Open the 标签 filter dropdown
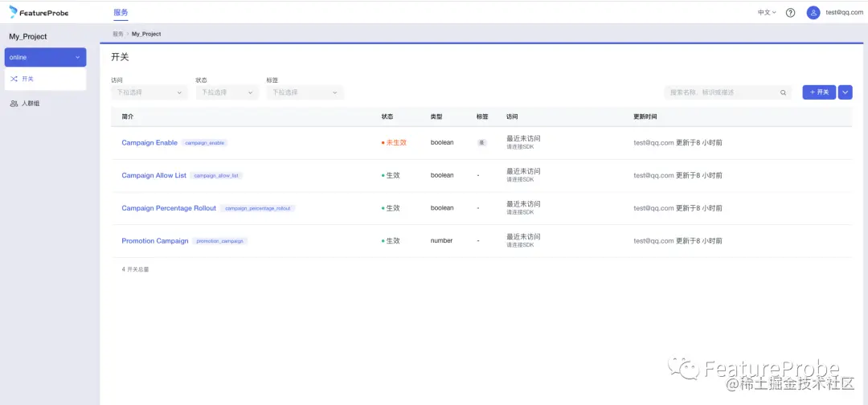The height and width of the screenshot is (405, 868). pos(305,92)
